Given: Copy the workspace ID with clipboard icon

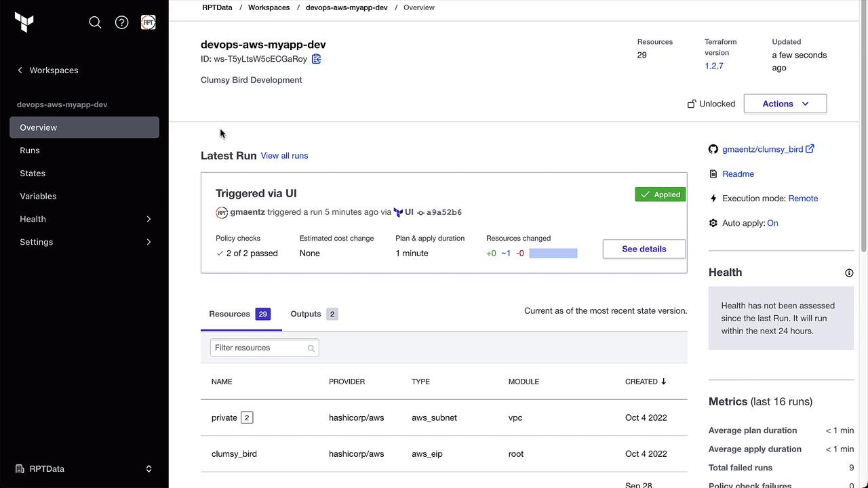Looking at the screenshot, I should 316,59.
